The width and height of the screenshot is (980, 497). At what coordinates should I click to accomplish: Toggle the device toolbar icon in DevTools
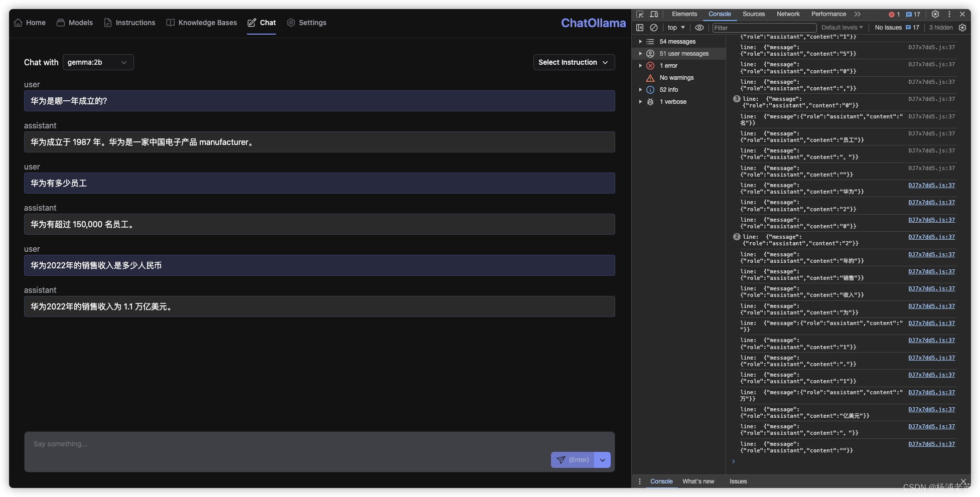tap(654, 14)
